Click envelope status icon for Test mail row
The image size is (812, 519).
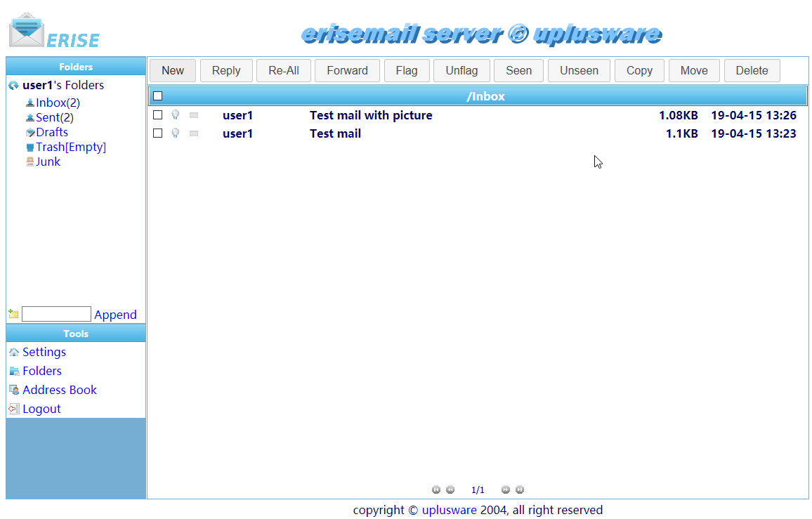pos(194,133)
